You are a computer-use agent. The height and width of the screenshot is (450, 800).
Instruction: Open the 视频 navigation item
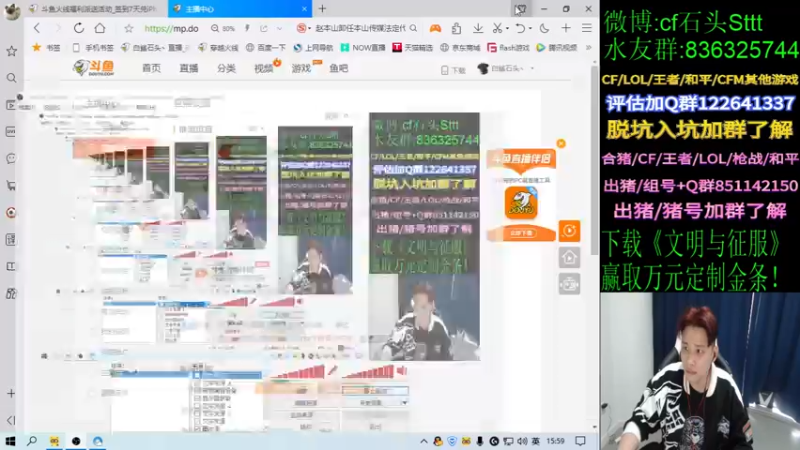coord(263,68)
